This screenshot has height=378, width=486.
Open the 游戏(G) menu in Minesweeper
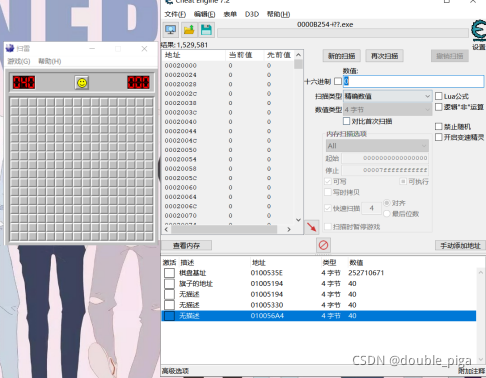[x=19, y=61]
